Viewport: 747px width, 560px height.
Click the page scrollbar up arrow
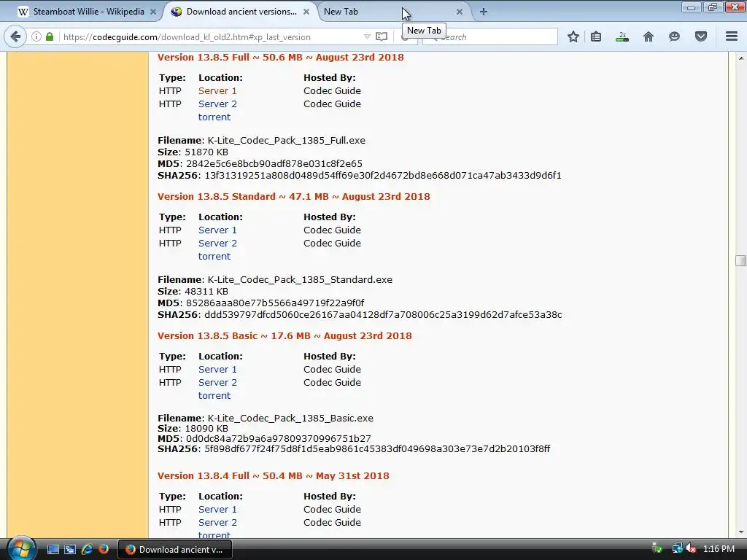[x=740, y=58]
